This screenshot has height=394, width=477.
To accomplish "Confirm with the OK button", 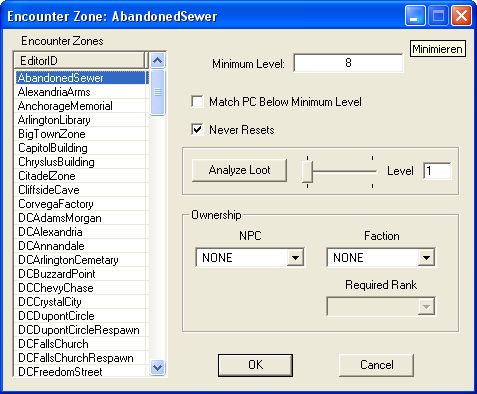I will (x=255, y=365).
